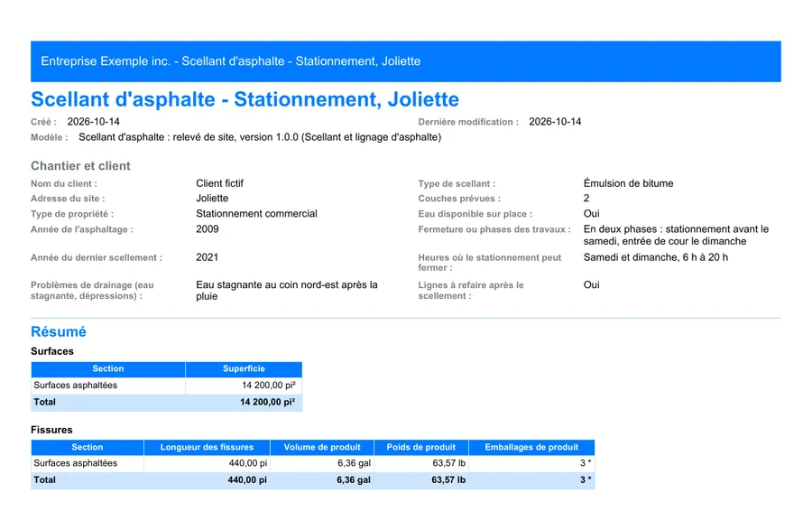Click the 'Type de scellant' label
The image size is (812, 530).
457,184
